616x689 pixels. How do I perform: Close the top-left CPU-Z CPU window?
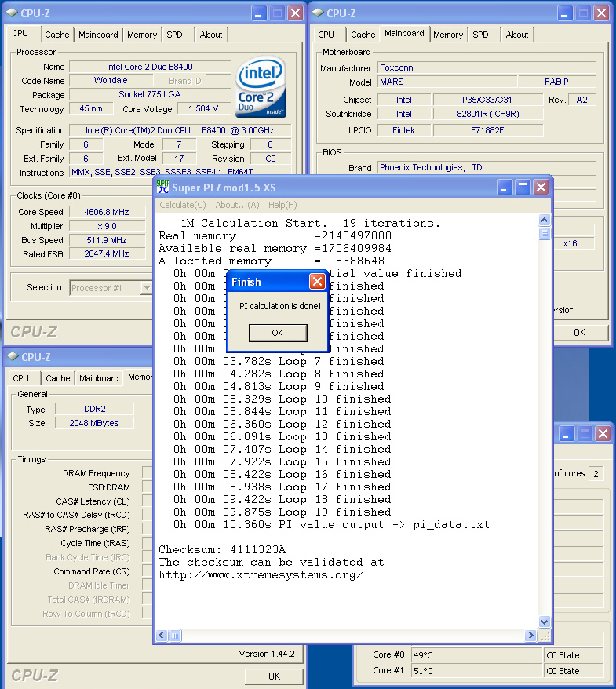click(295, 13)
